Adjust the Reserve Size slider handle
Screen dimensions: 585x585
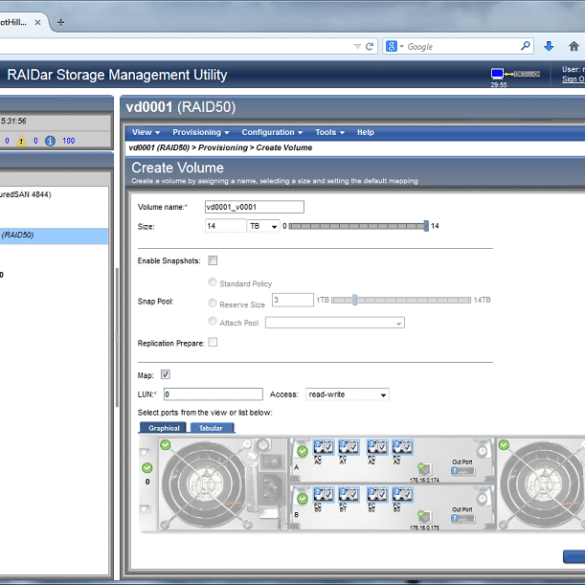tap(354, 300)
